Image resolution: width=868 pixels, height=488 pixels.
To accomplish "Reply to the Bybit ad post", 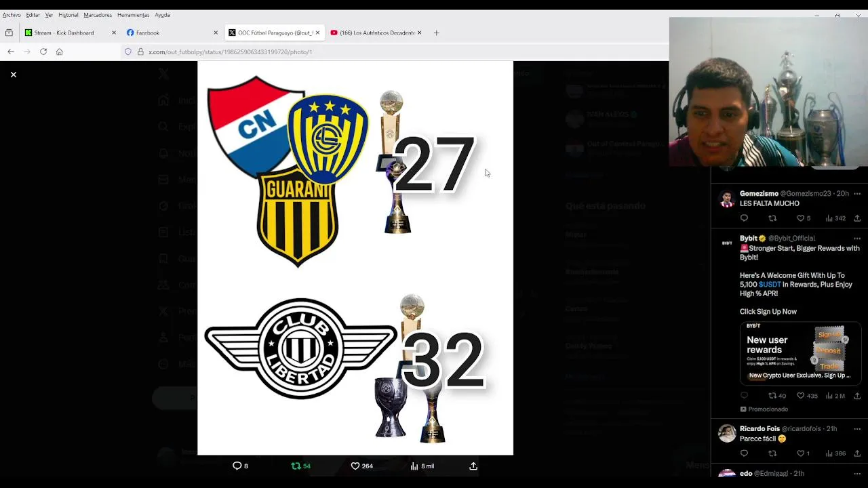I will coord(744,396).
